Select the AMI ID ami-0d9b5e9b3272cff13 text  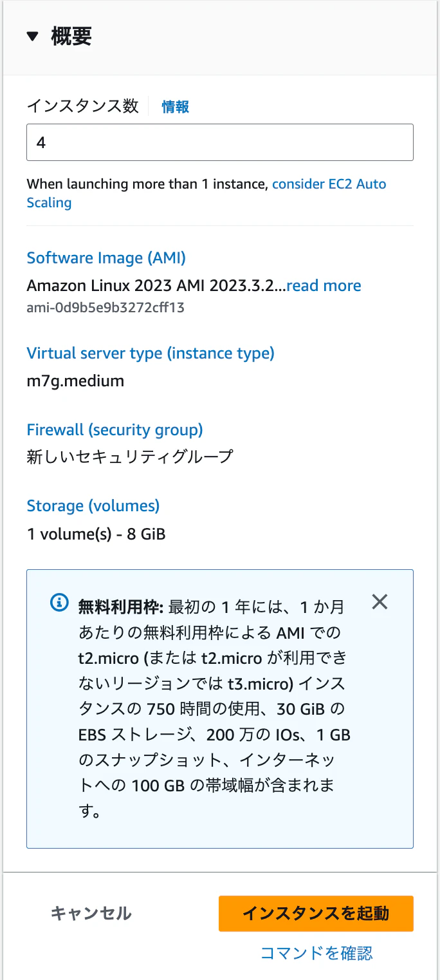pos(105,308)
